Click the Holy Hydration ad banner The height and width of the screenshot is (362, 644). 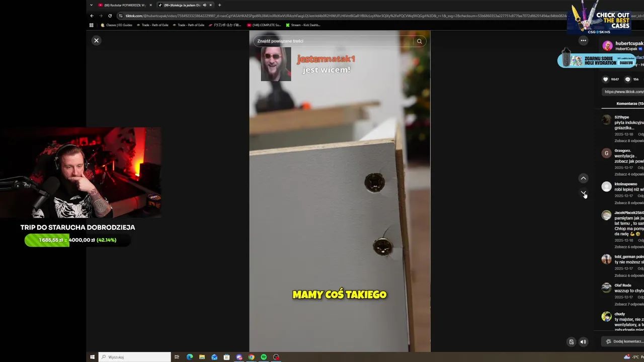tap(596, 60)
